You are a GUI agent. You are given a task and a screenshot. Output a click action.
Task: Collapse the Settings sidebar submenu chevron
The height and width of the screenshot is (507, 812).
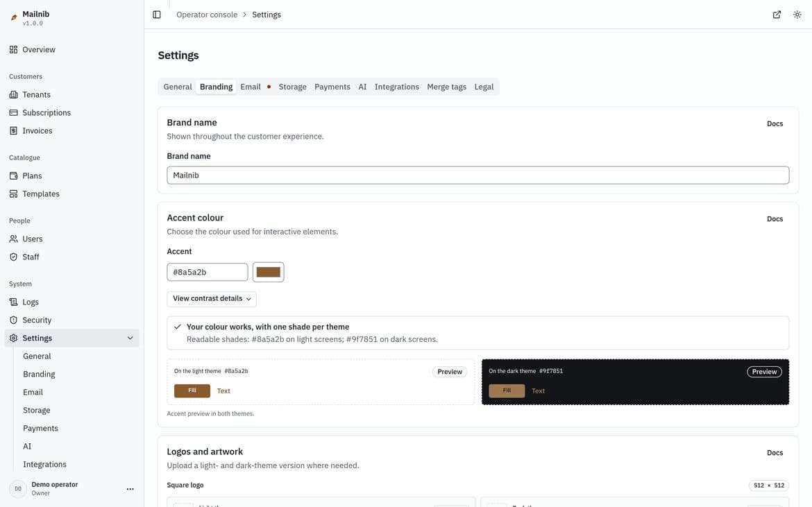130,338
